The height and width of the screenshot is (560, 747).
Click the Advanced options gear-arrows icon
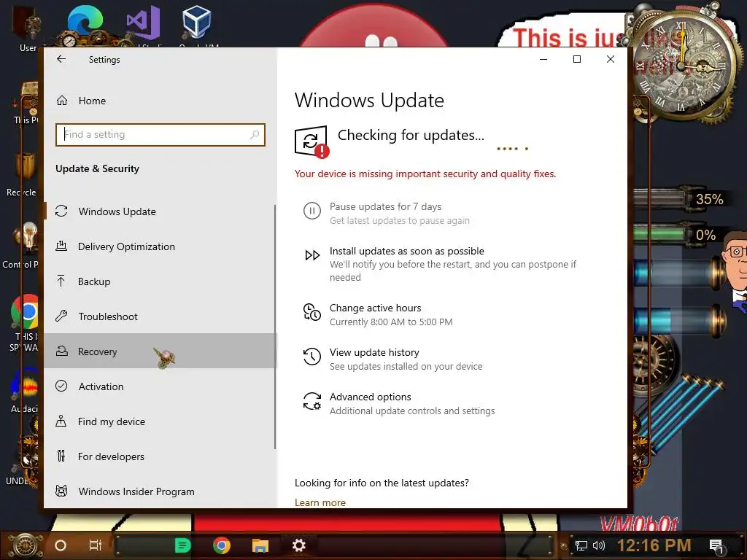pyautogui.click(x=312, y=401)
